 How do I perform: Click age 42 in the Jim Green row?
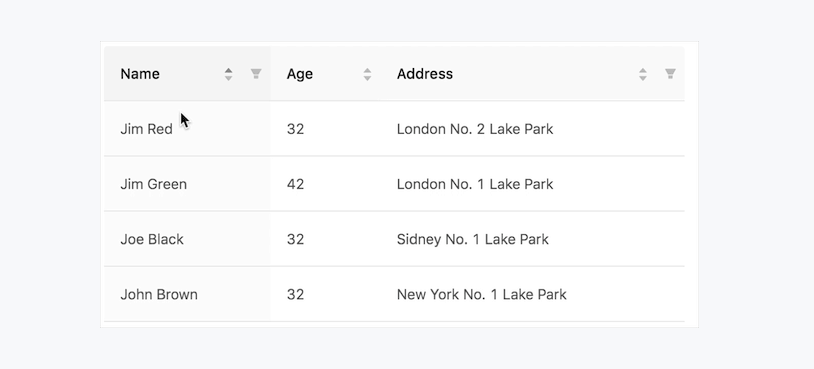pos(295,184)
